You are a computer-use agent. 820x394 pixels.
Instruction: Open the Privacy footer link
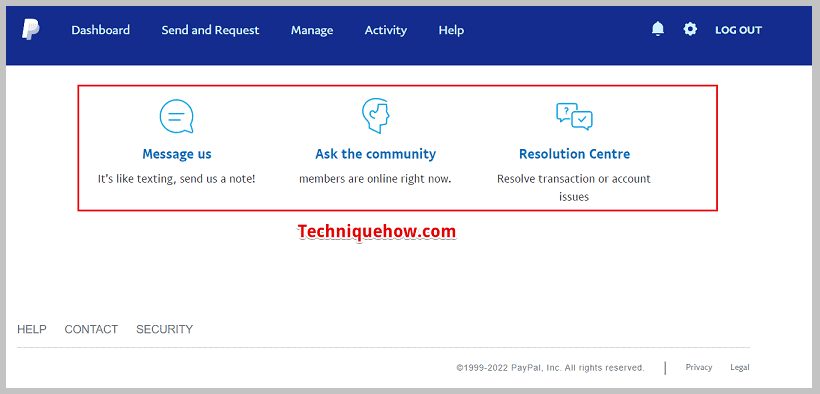[x=699, y=367]
